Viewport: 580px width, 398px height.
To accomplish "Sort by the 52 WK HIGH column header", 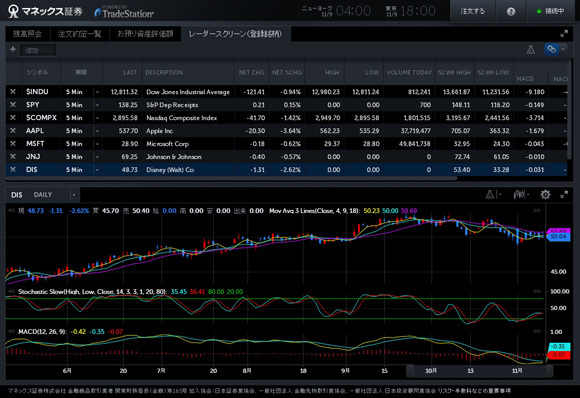I will point(454,72).
